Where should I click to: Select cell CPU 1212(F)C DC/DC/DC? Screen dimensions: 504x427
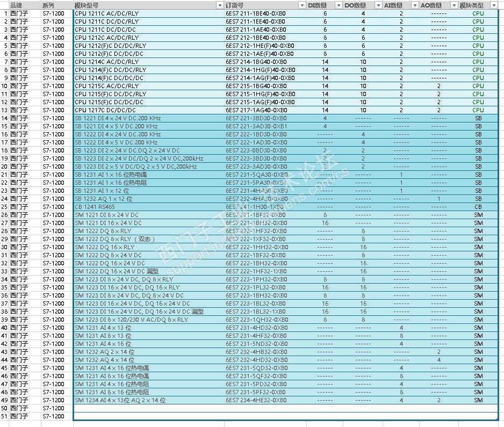click(x=149, y=54)
